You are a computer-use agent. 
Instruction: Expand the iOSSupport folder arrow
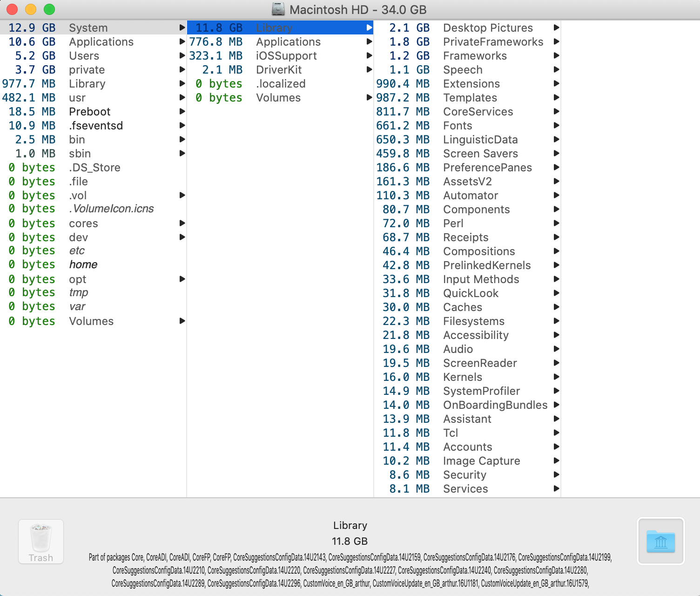[x=370, y=56]
